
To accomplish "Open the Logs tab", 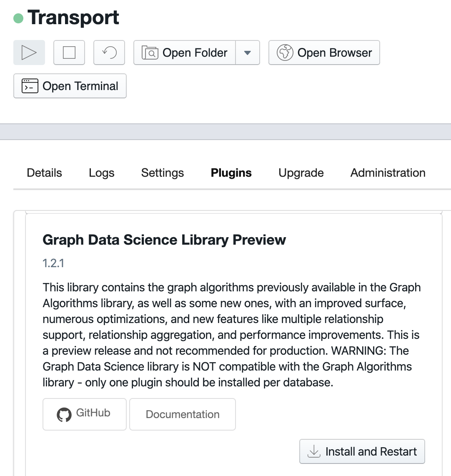I will click(x=102, y=173).
